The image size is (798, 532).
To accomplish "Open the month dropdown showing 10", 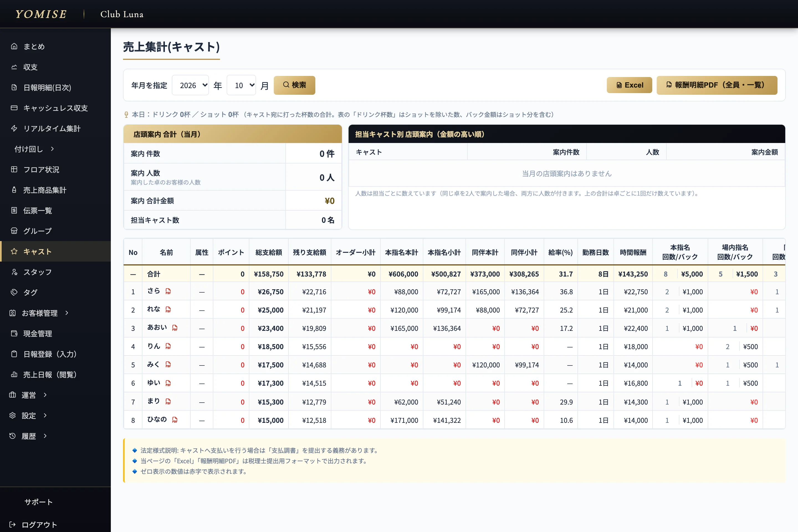I will [241, 85].
